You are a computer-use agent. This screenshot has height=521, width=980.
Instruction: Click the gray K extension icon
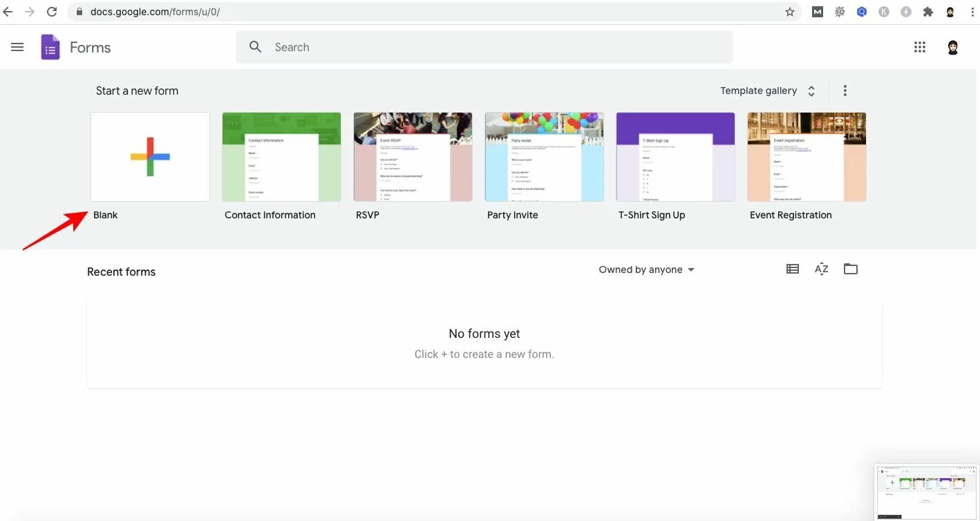pos(884,12)
